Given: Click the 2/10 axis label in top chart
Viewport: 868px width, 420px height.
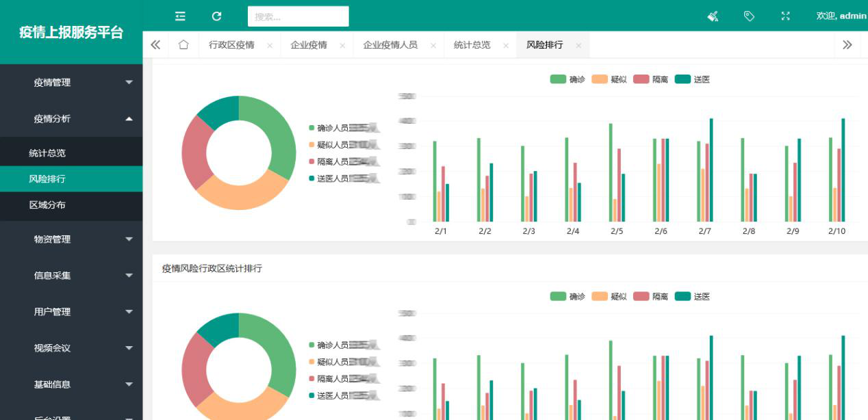Looking at the screenshot, I should pos(837,231).
